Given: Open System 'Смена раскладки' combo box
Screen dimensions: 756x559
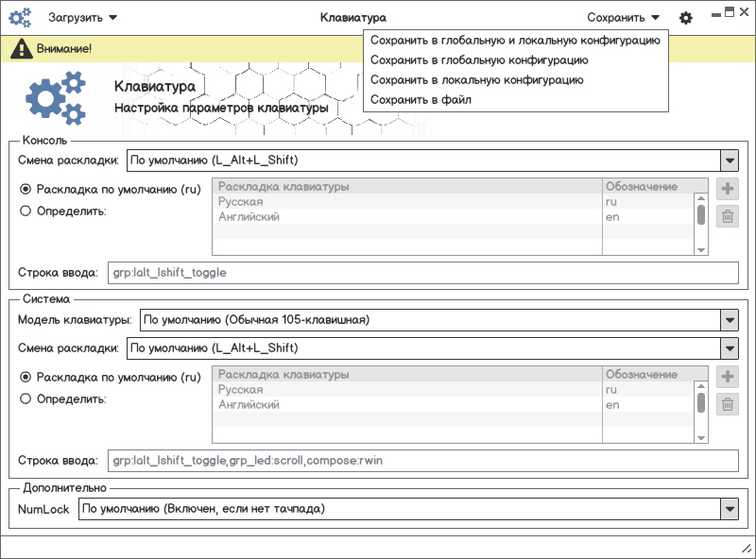Looking at the screenshot, I should (x=433, y=348).
